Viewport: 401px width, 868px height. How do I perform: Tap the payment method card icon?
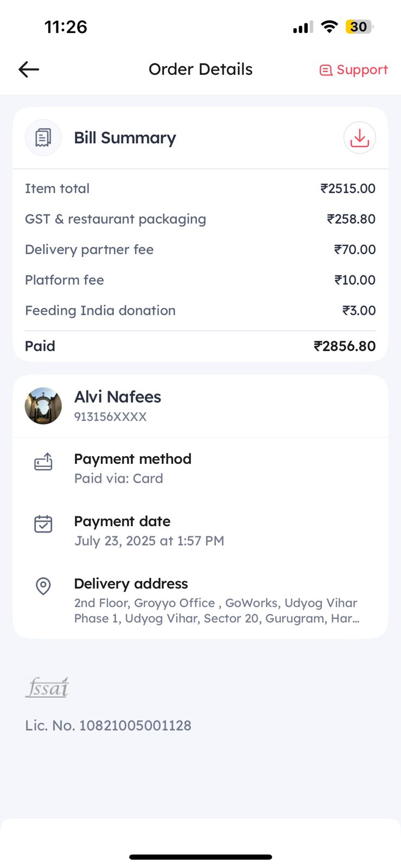(43, 462)
